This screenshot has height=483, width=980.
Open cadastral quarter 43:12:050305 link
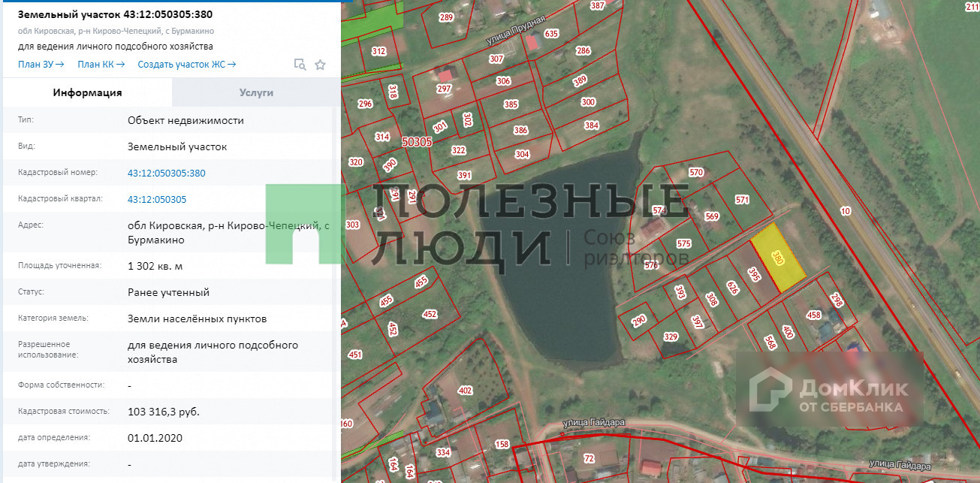point(157,199)
